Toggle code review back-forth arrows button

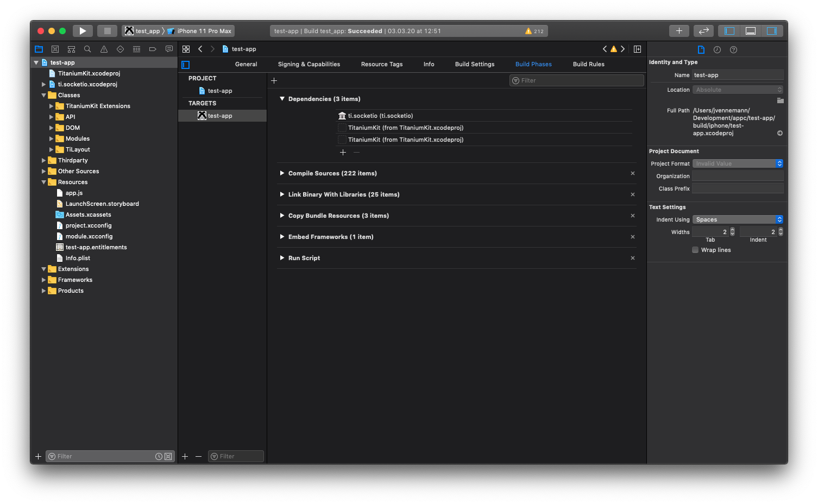click(x=703, y=31)
